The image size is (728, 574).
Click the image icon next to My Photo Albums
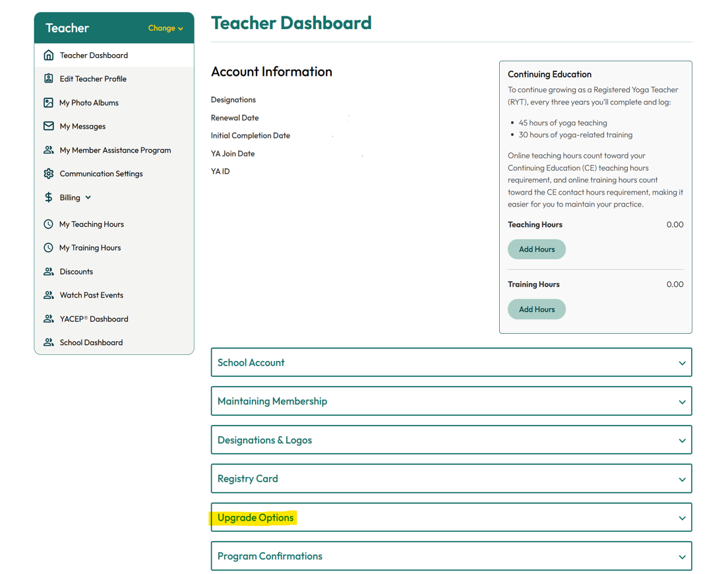pyautogui.click(x=48, y=103)
